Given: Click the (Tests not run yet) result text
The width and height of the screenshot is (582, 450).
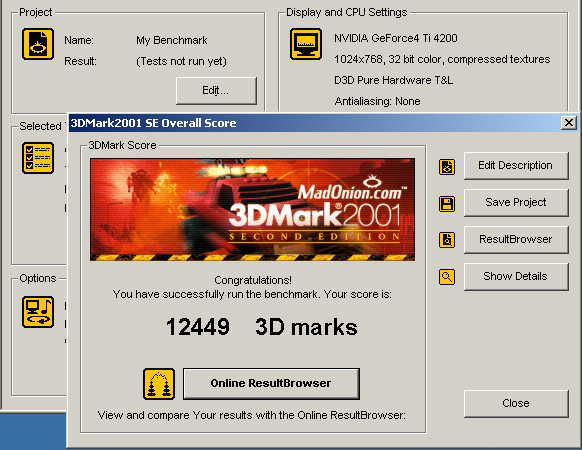Looking at the screenshot, I should [182, 61].
